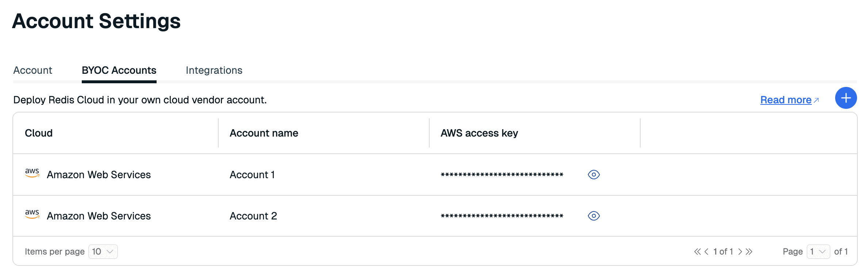Viewport: 868px width, 279px height.
Task: Go to the first page double-chevron
Action: [x=697, y=252]
